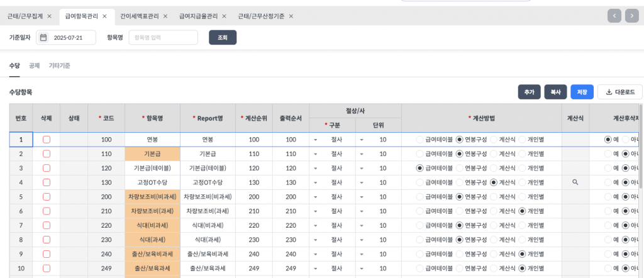644x278 pixels.
Task: Click row number 1 cell
Action: pos(21,140)
